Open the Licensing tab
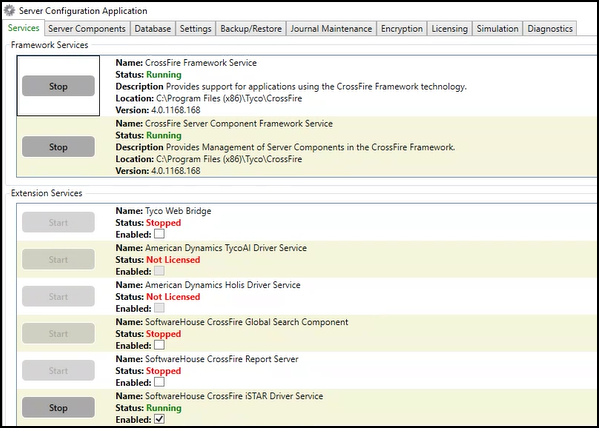599x428 pixels. point(450,29)
